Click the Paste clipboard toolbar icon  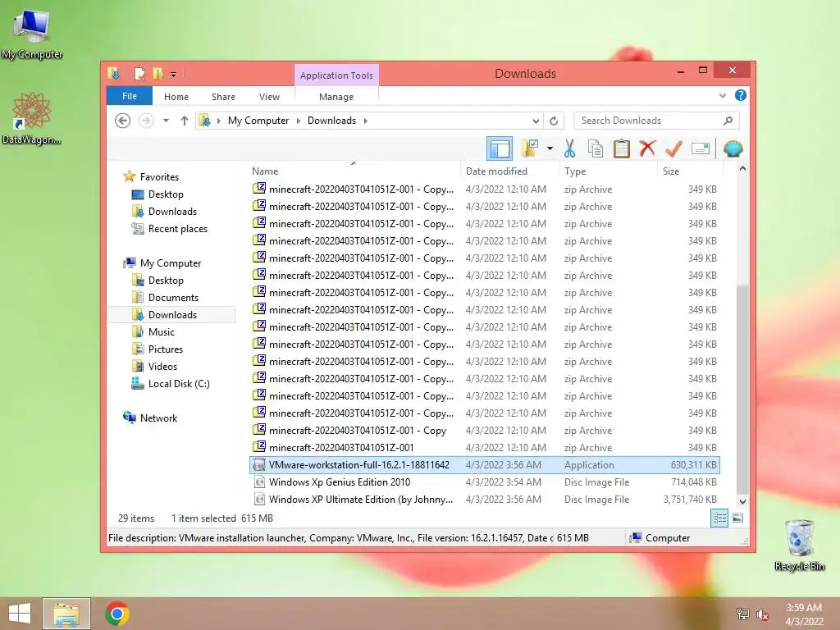(x=622, y=148)
